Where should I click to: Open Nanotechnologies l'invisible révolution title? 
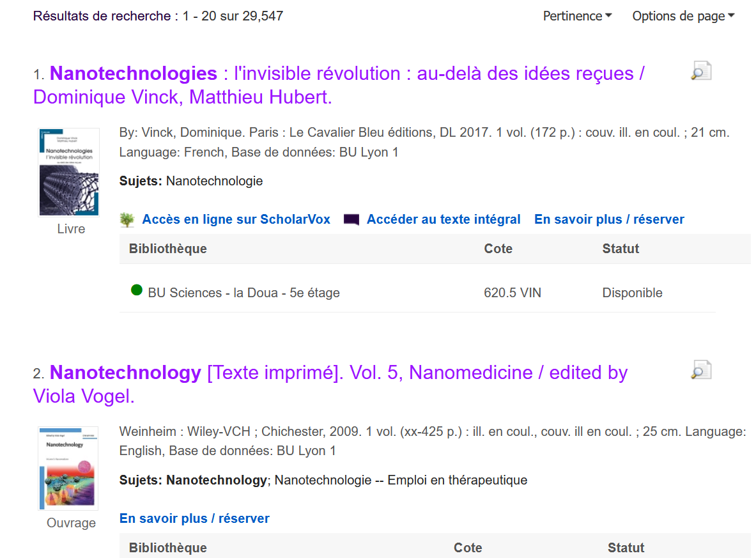click(339, 85)
